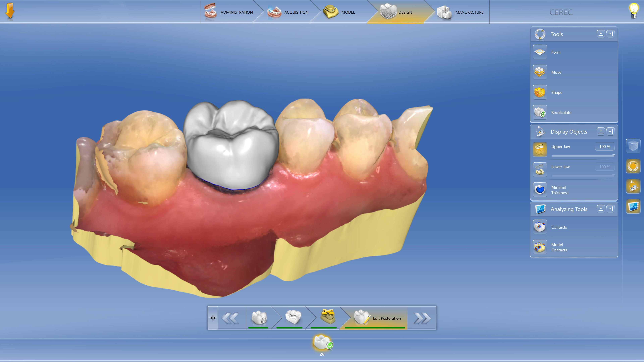Collapse the Tools panel with the download-arrow button
Viewport: 644px width, 362px height.
click(x=601, y=34)
